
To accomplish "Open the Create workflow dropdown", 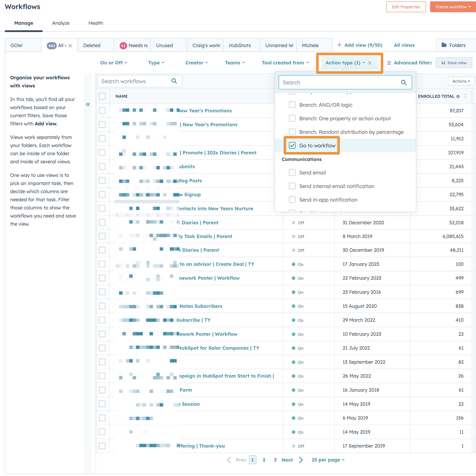I will tap(453, 7).
